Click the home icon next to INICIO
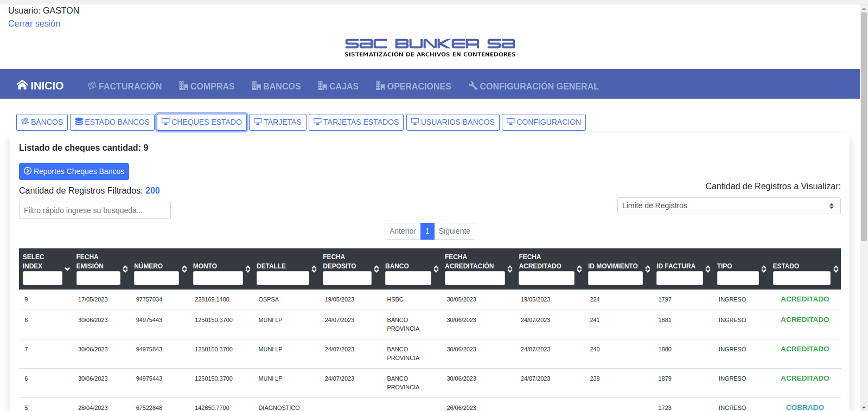The height and width of the screenshot is (411, 868). pyautogui.click(x=22, y=85)
